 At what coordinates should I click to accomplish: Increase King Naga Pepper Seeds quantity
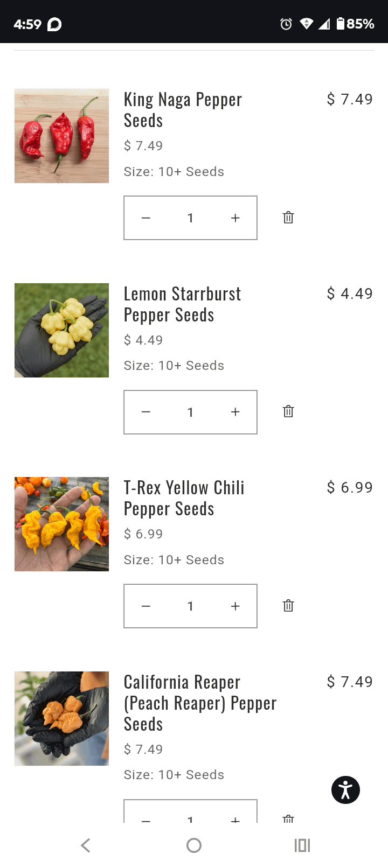pyautogui.click(x=235, y=218)
